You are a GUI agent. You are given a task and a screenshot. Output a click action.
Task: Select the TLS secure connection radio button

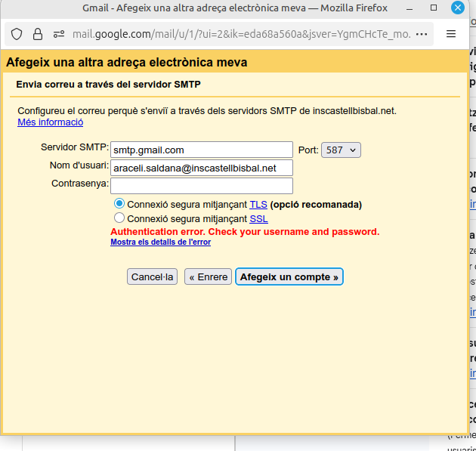click(119, 204)
